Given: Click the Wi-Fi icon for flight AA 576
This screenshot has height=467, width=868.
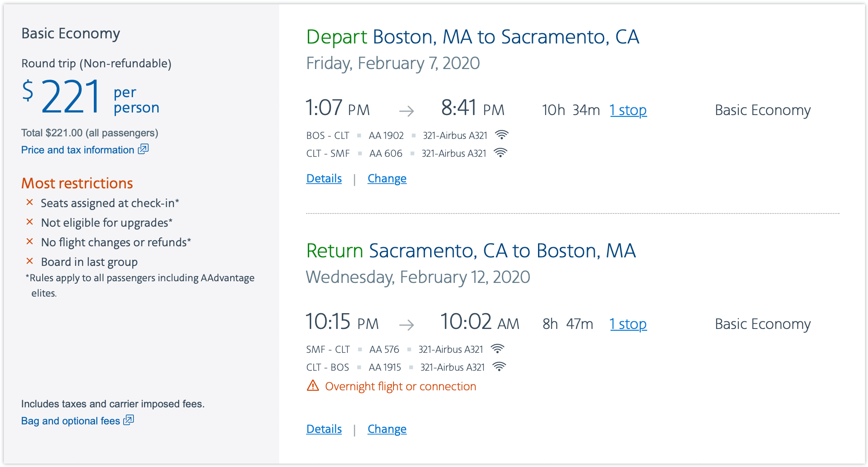Looking at the screenshot, I should click(498, 349).
